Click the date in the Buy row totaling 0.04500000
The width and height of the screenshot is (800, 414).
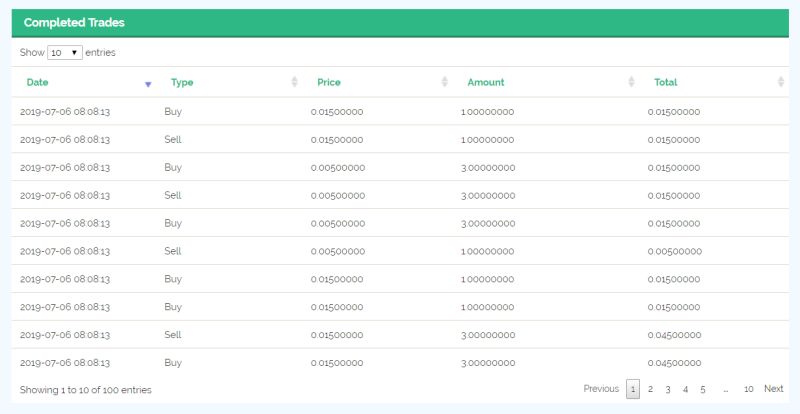[x=65, y=363]
